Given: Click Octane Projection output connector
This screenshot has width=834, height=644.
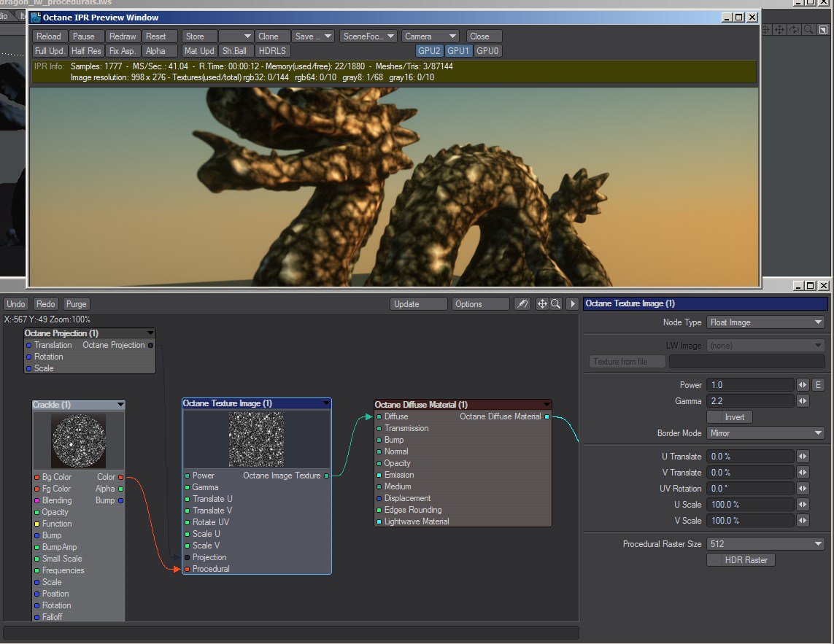Looking at the screenshot, I should (150, 345).
